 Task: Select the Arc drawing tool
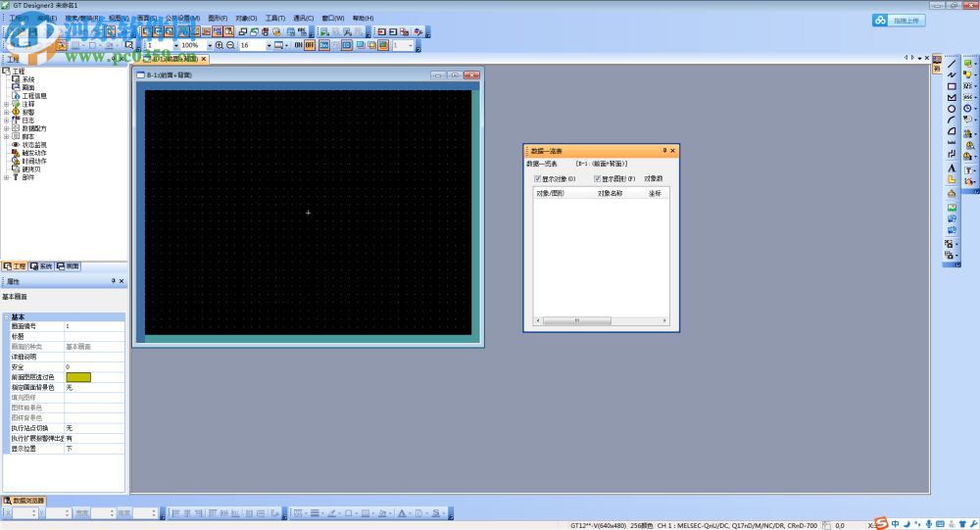click(952, 120)
